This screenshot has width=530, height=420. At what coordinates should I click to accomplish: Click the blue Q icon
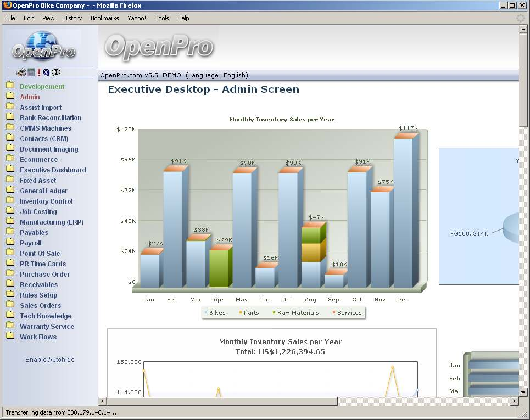(46, 72)
